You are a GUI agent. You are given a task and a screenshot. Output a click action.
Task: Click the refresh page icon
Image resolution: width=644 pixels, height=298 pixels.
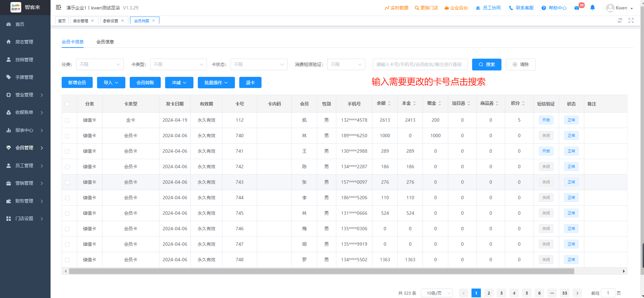(620, 21)
